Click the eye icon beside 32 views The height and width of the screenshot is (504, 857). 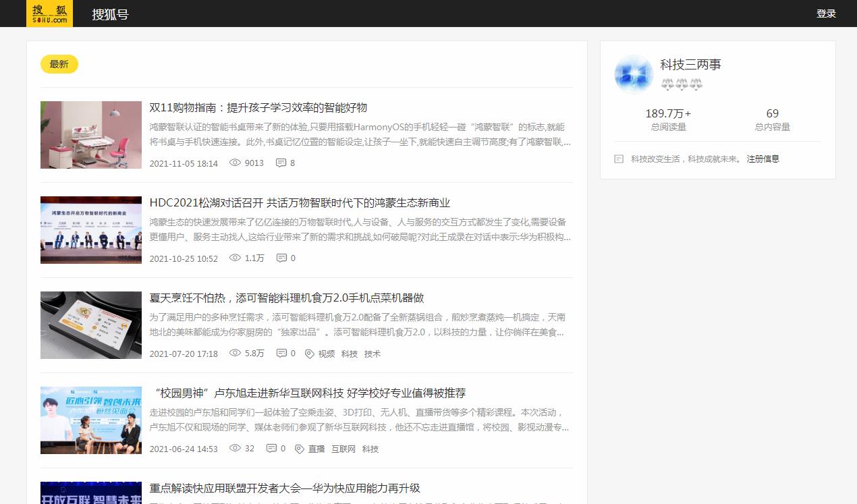(235, 448)
